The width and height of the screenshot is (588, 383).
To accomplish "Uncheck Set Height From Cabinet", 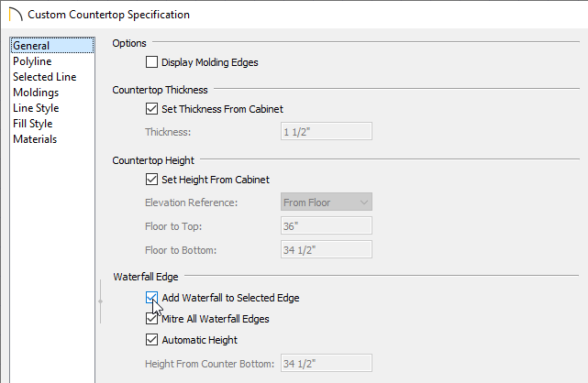I will coord(151,179).
